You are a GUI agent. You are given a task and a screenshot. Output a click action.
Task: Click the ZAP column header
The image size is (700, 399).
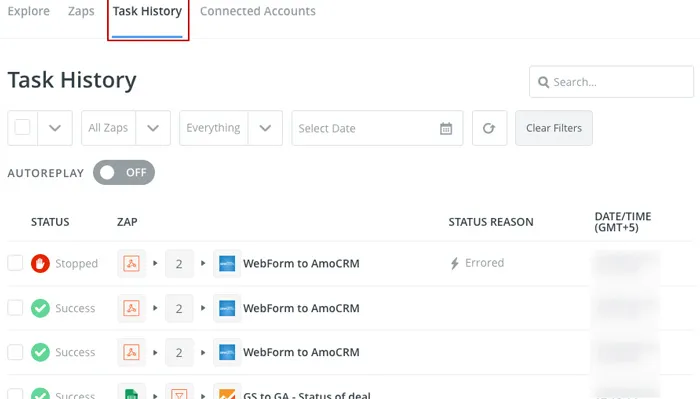[127, 222]
